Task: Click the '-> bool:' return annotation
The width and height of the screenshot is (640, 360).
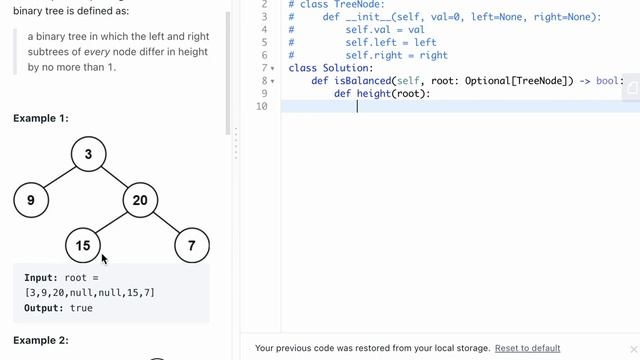Action: [602, 81]
